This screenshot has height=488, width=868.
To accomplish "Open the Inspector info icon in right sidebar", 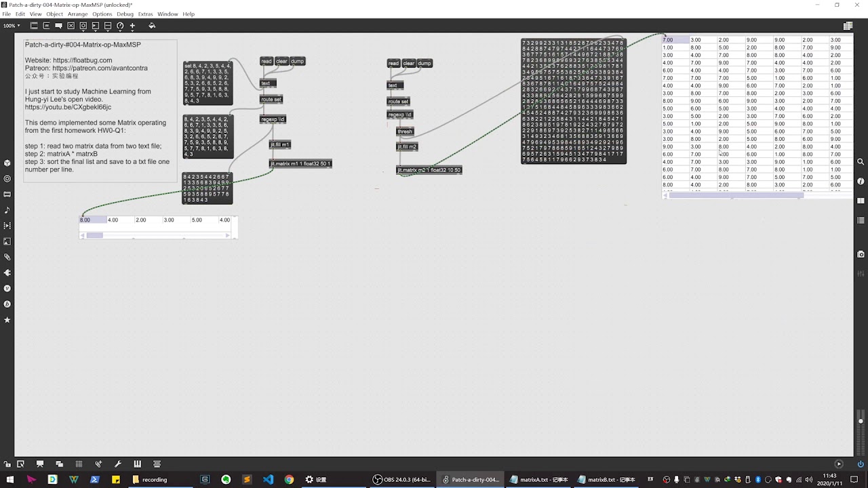I will point(861,182).
